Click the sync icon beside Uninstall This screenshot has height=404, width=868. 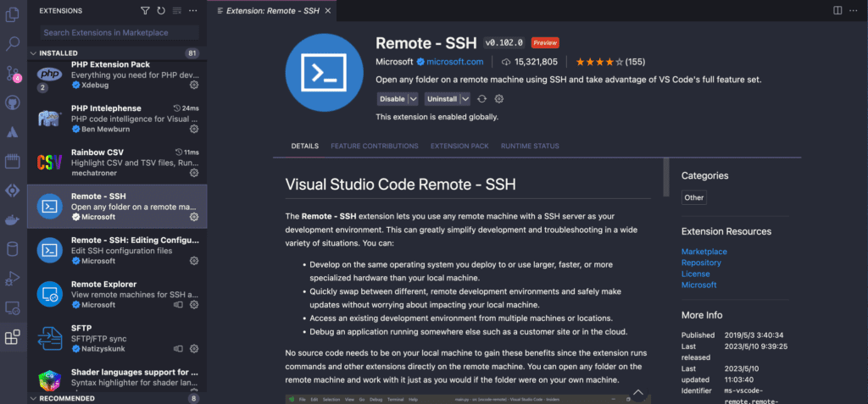pyautogui.click(x=482, y=99)
